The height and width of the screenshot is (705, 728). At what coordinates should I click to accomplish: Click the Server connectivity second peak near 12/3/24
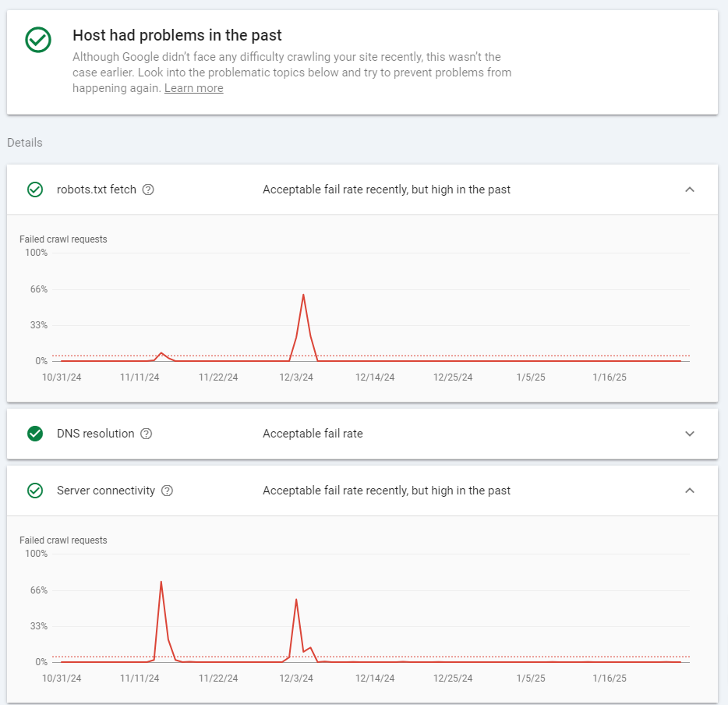296,600
